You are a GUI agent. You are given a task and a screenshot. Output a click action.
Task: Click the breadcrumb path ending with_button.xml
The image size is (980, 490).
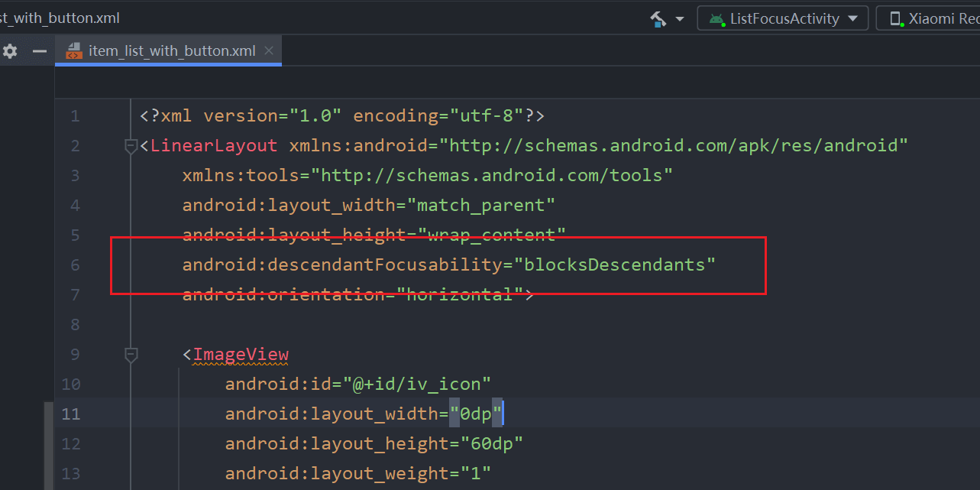(x=60, y=18)
